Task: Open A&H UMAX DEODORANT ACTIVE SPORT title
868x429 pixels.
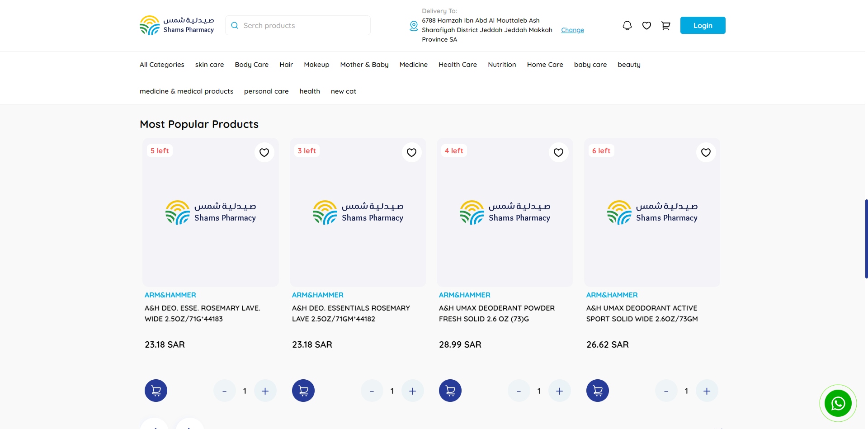Action: point(642,313)
